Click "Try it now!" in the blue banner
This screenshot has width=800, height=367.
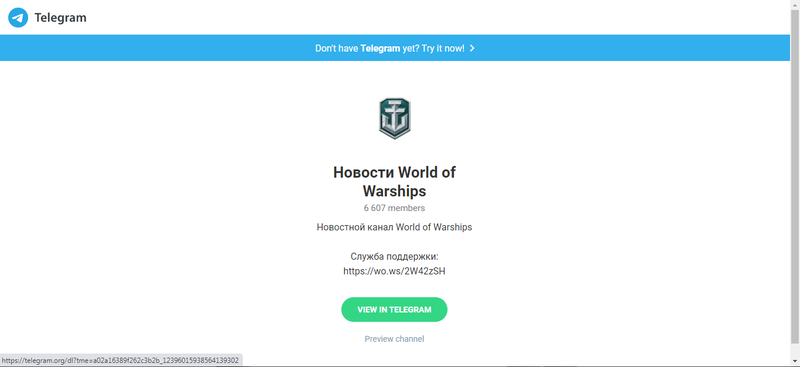[443, 48]
